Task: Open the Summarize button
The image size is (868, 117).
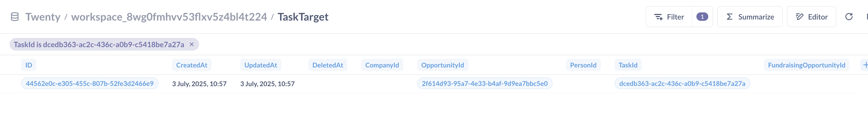Action: pos(749,17)
